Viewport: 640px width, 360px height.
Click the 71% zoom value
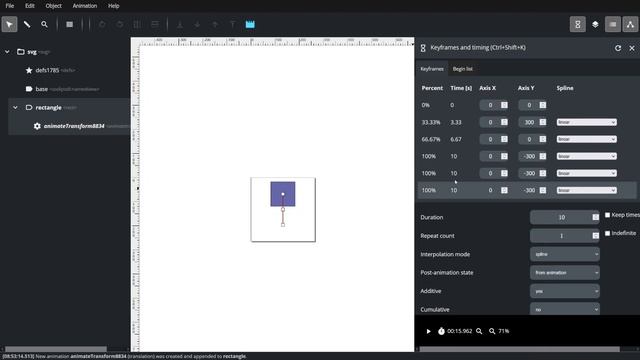pos(504,331)
